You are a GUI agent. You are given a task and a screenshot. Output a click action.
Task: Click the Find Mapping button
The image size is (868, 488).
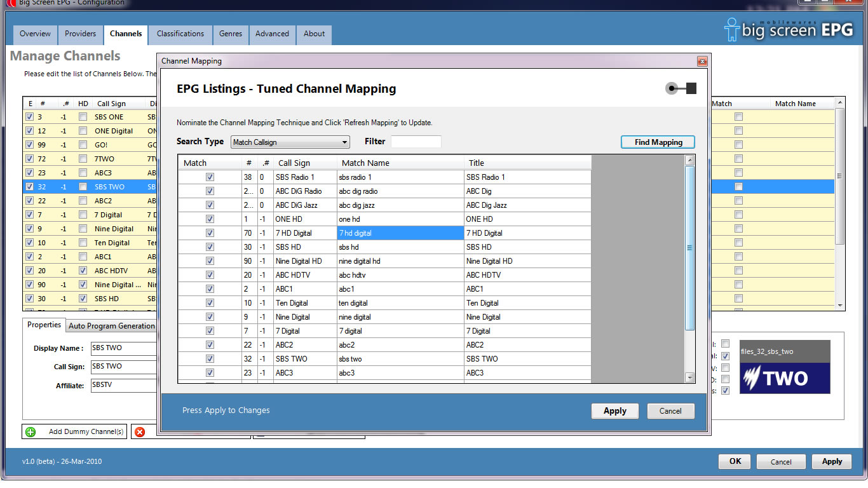(658, 142)
